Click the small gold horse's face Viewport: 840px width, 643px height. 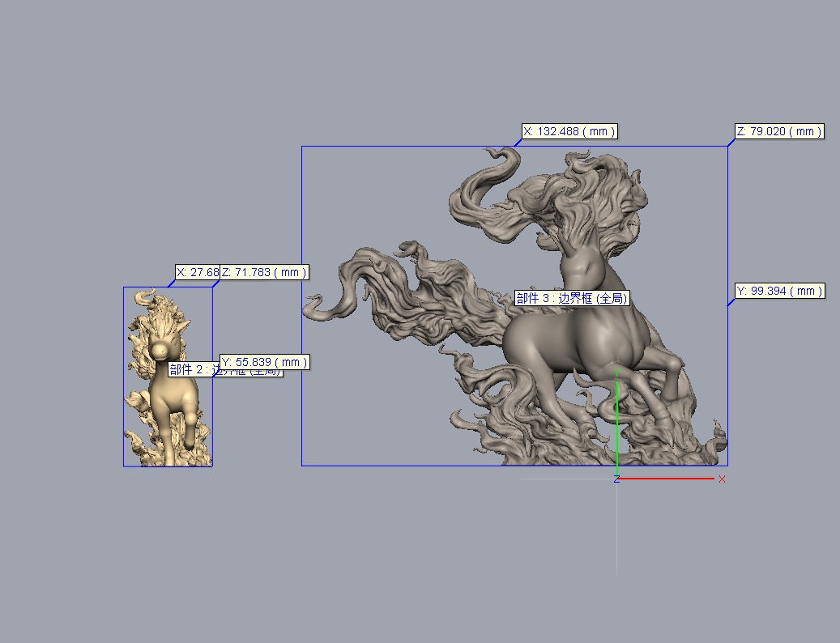pos(160,348)
